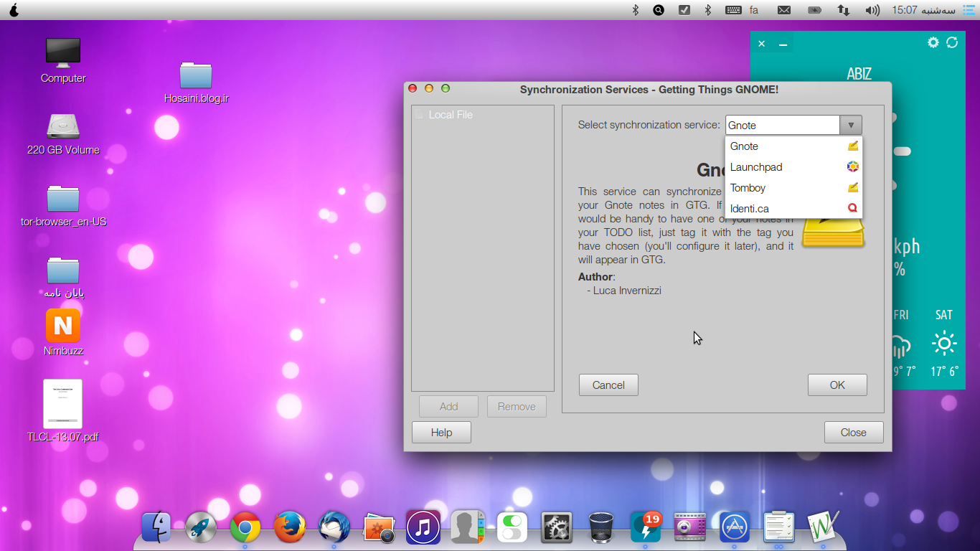
Task: Open Help for Synchronization Services
Action: (x=441, y=433)
